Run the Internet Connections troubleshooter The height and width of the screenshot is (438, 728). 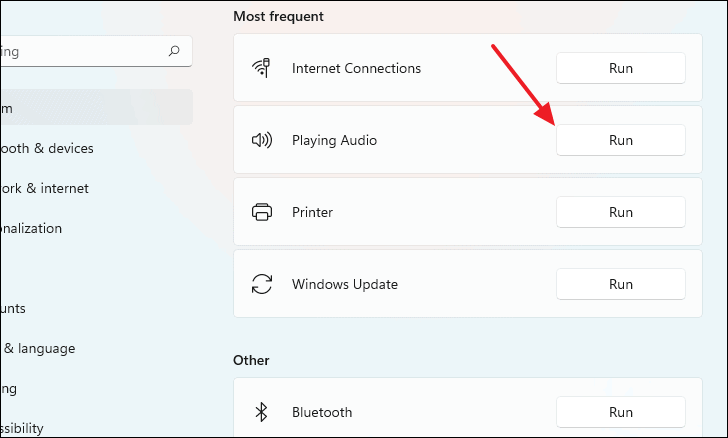621,68
